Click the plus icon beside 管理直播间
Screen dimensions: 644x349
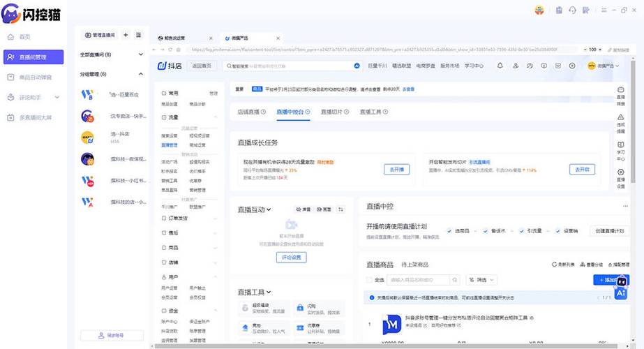click(x=126, y=35)
